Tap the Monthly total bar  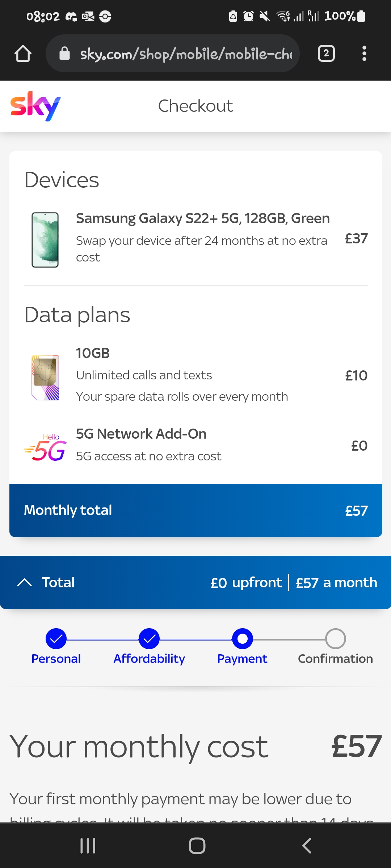point(195,510)
